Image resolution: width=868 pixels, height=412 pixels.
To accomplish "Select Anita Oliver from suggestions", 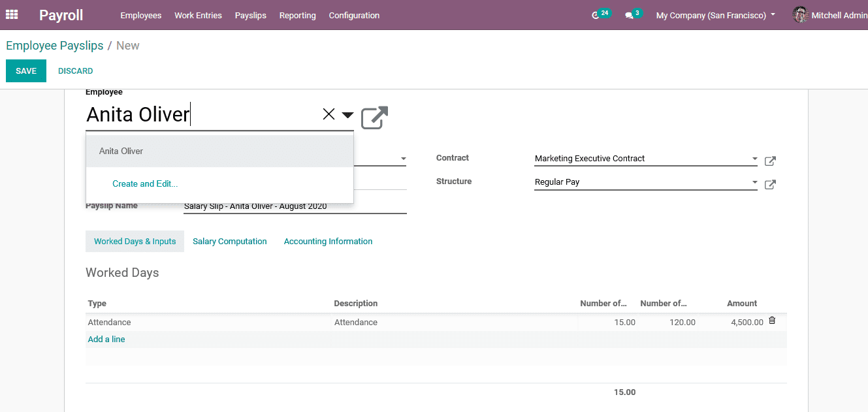I will coord(220,151).
